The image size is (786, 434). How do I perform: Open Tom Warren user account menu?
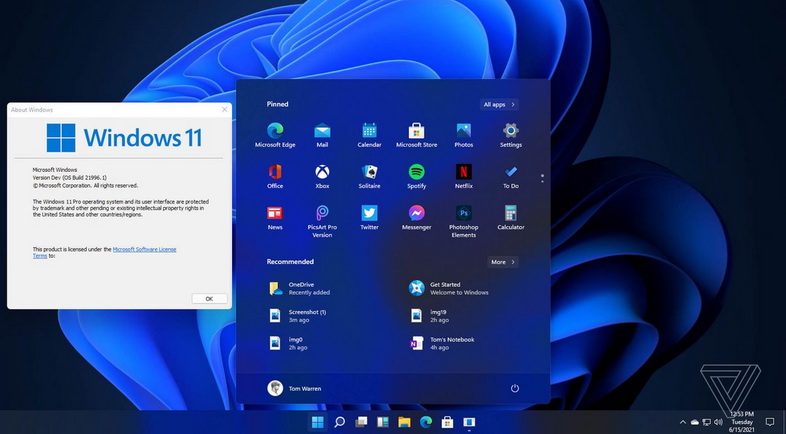coord(295,388)
